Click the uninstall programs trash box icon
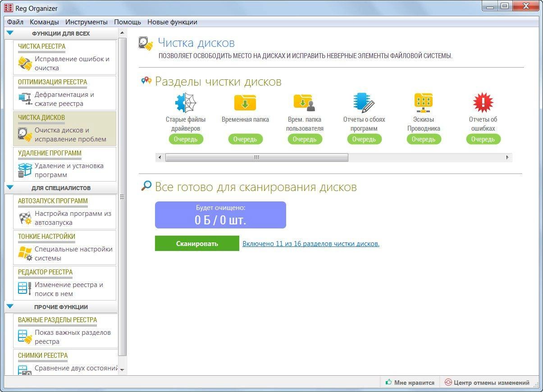 [25, 170]
